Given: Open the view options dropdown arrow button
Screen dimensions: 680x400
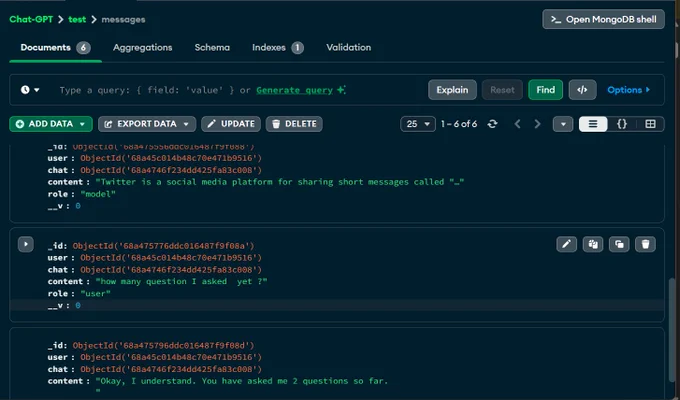Looking at the screenshot, I should [x=563, y=124].
